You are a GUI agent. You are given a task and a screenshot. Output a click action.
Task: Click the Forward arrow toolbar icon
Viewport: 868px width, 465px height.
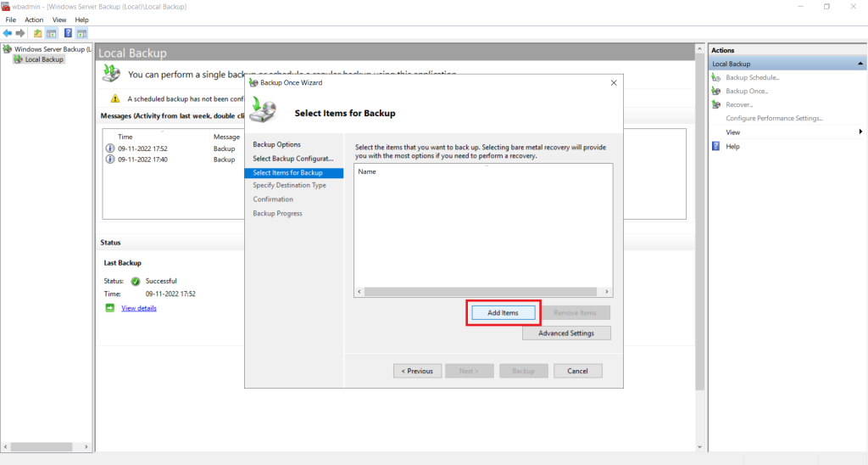[x=20, y=33]
